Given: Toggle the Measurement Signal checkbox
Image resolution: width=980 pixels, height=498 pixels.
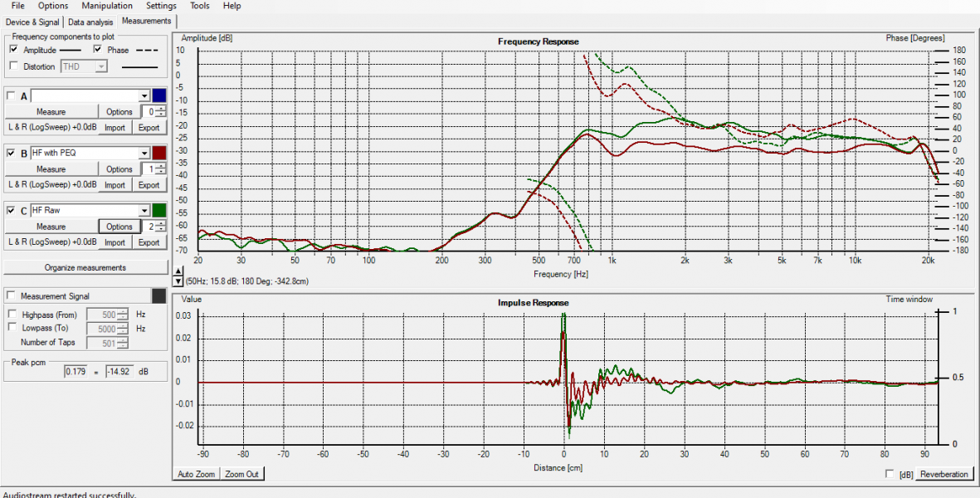Looking at the screenshot, I should [x=12, y=295].
